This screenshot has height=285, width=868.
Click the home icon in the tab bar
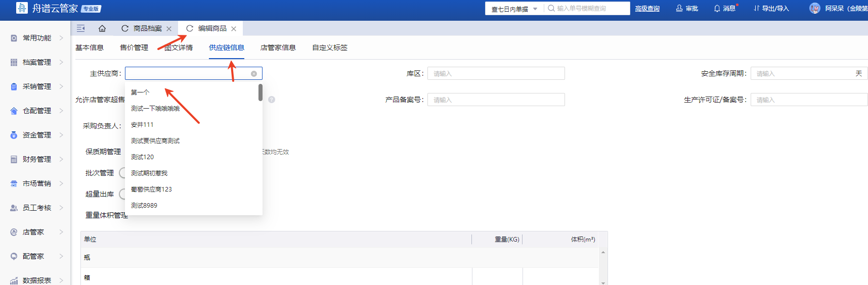coord(102,28)
